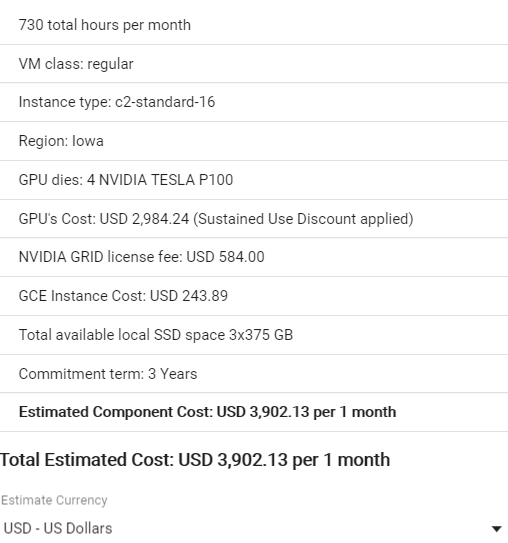
Task: Click the USD 584.00 license fee amount
Action: click(225, 257)
